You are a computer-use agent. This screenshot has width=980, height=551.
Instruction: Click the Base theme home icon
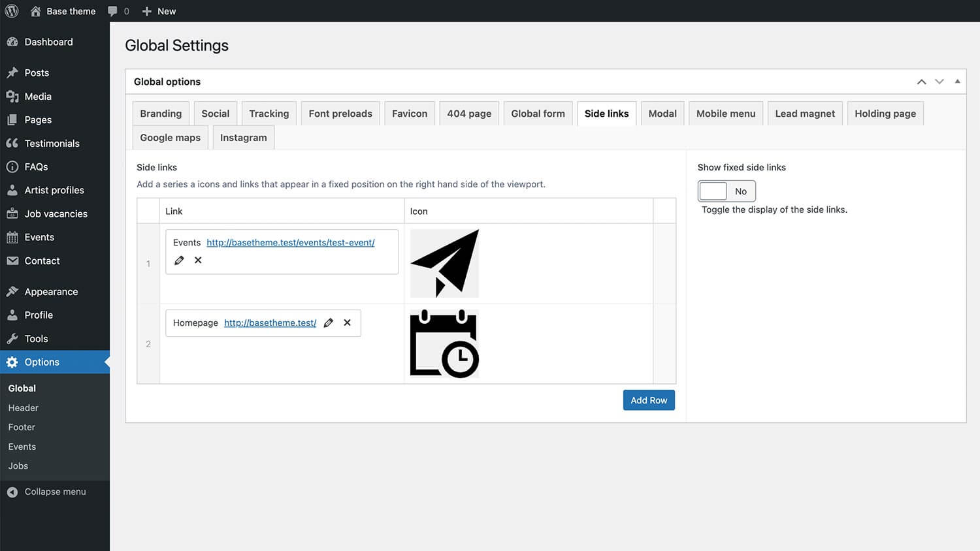coord(36,11)
